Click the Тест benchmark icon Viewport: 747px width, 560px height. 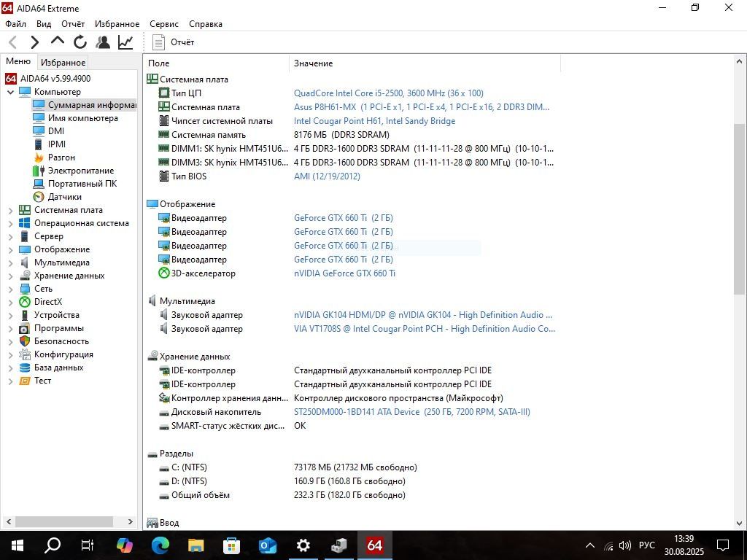point(25,381)
